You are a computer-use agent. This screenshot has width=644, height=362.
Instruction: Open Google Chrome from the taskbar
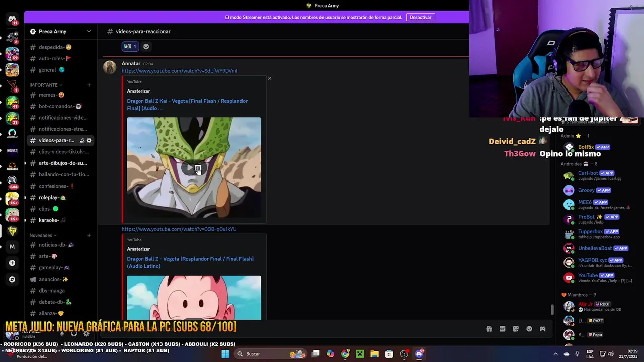345,354
